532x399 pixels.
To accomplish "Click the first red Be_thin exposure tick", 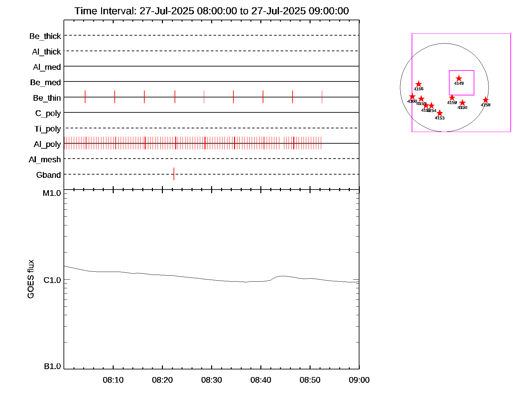I will point(85,97).
